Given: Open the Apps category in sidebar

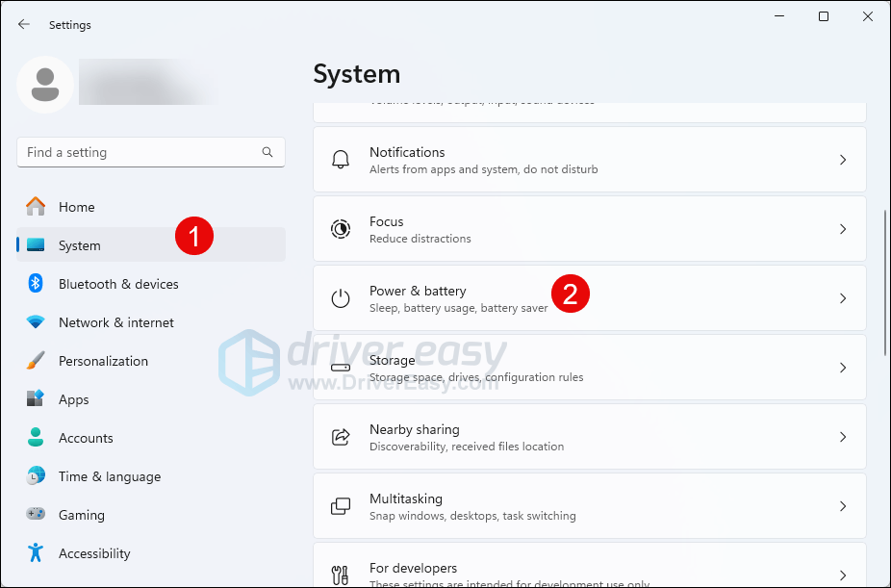Looking at the screenshot, I should pos(73,399).
